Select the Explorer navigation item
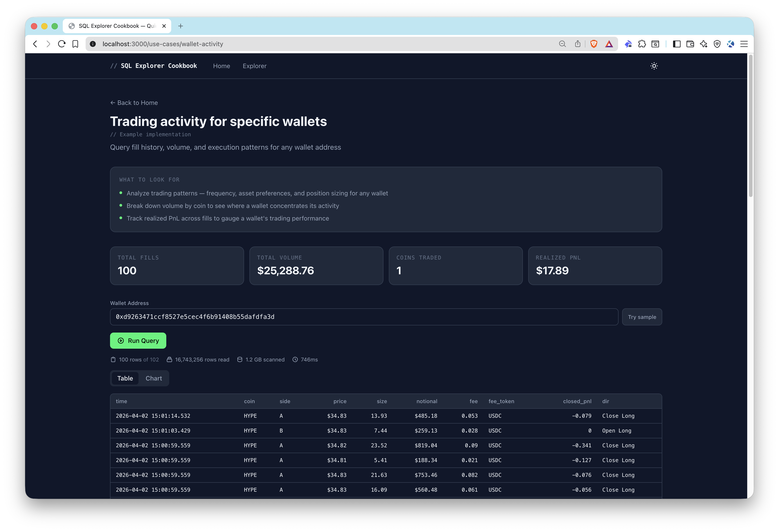Image resolution: width=779 pixels, height=532 pixels. coord(254,66)
